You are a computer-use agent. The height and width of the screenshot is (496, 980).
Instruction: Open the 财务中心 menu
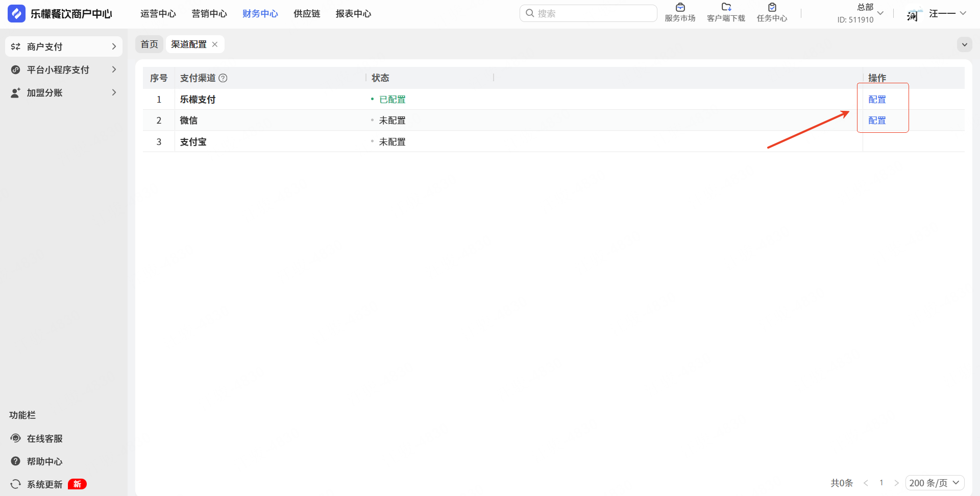[x=260, y=14]
